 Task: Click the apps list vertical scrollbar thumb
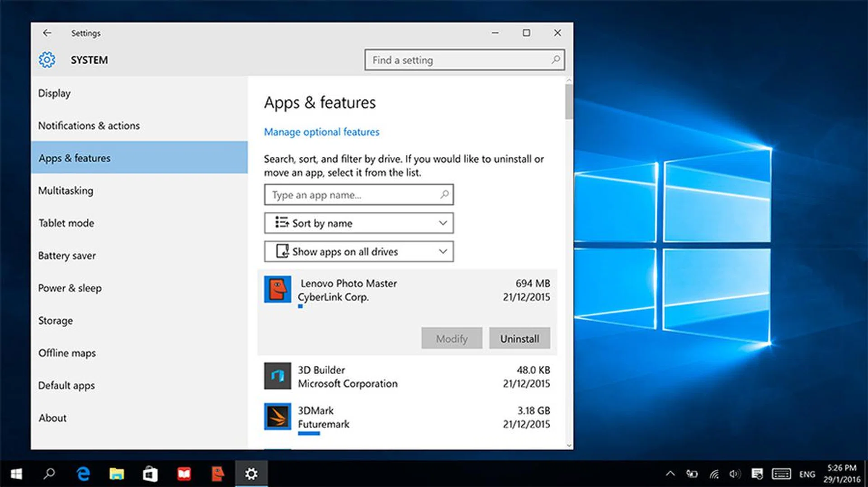tap(569, 102)
